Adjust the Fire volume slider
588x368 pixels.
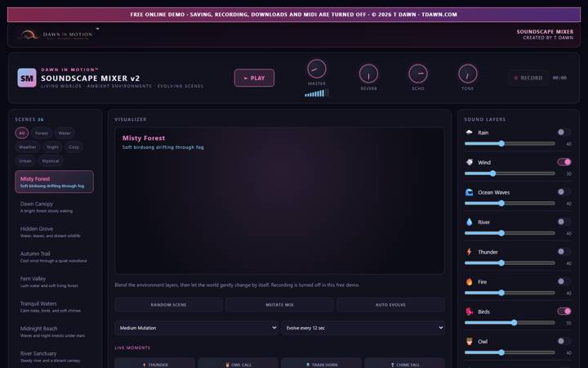[x=510, y=293]
